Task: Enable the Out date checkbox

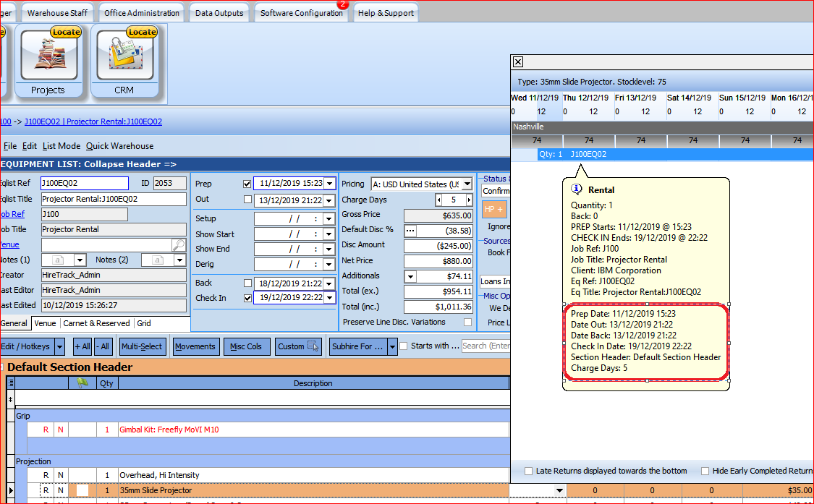Action: point(247,200)
